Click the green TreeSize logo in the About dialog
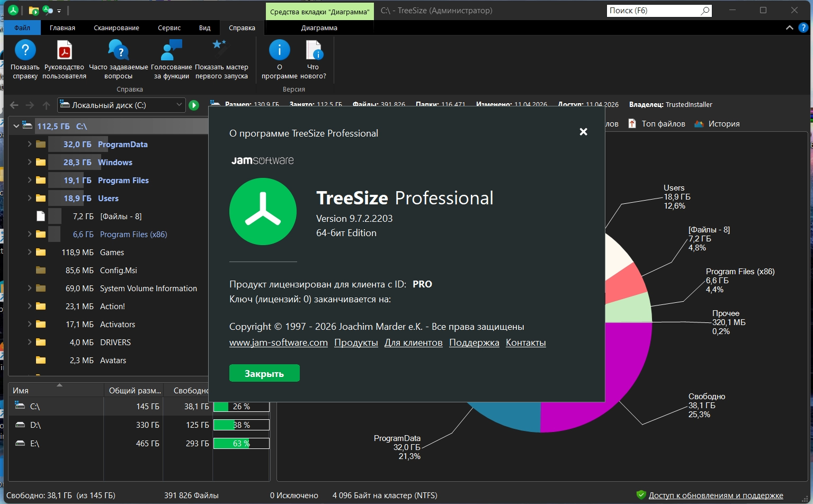This screenshot has height=504, width=813. [263, 211]
